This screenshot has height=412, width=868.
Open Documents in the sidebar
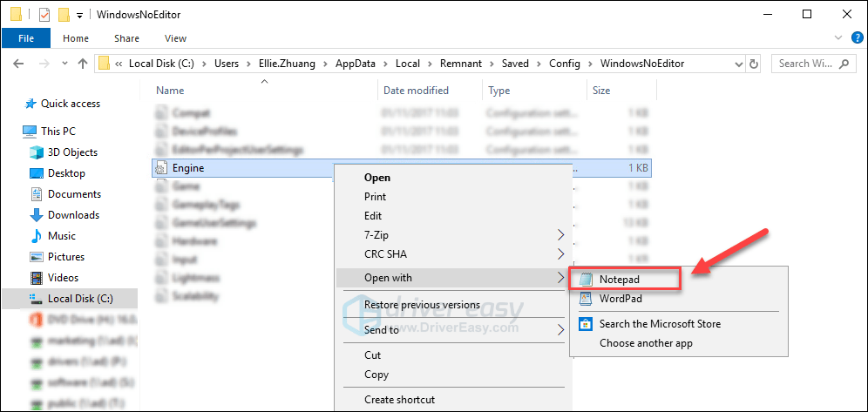pyautogui.click(x=74, y=194)
